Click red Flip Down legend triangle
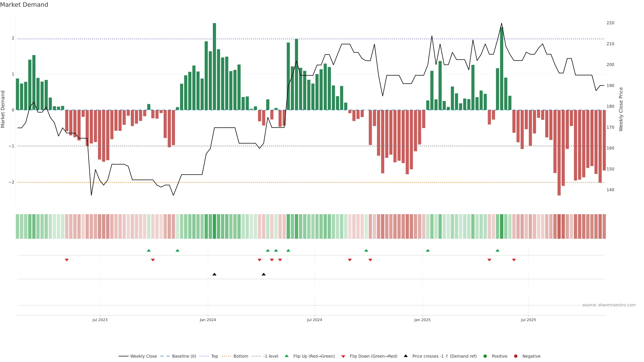 coord(343,356)
